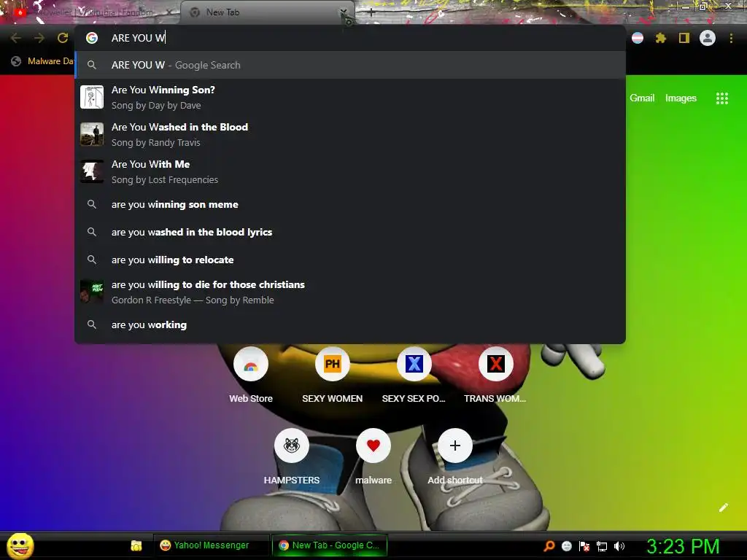Open the profile avatar icon
The width and height of the screenshot is (747, 560).
[x=708, y=38]
